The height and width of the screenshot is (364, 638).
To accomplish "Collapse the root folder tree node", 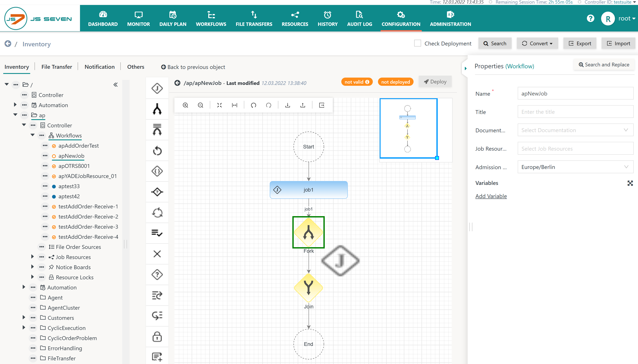I will [x=7, y=84].
